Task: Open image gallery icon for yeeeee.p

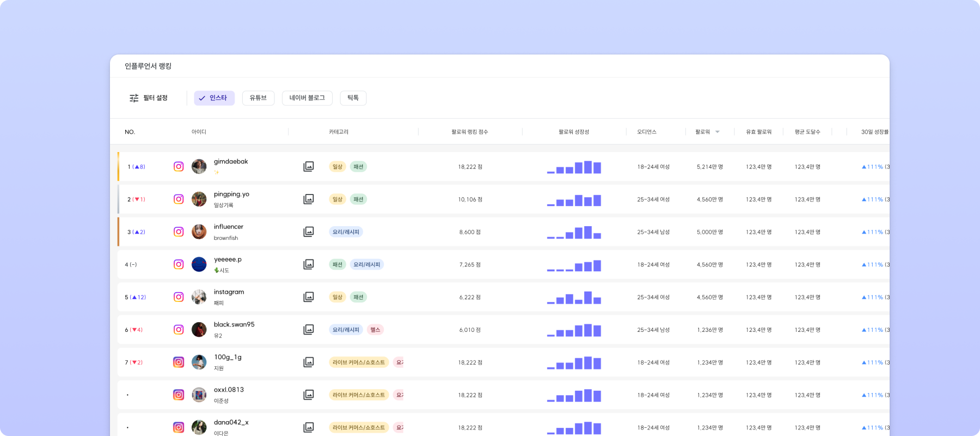Action: click(308, 264)
